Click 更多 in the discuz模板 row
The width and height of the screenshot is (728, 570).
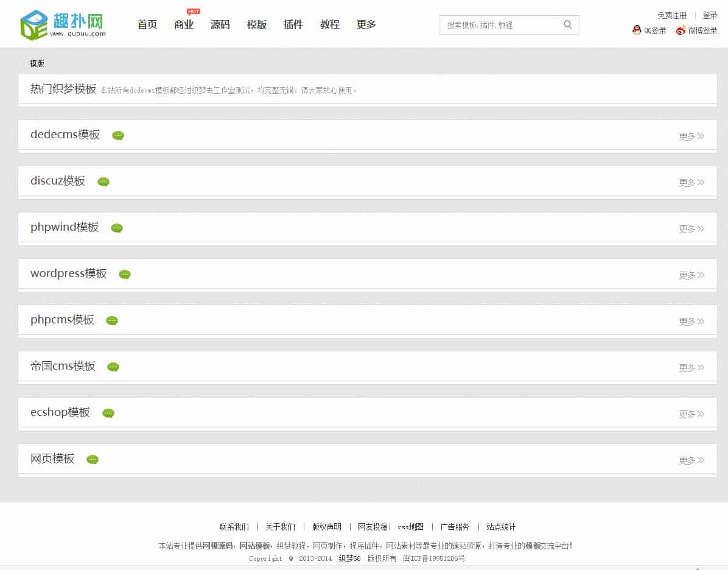click(x=691, y=183)
